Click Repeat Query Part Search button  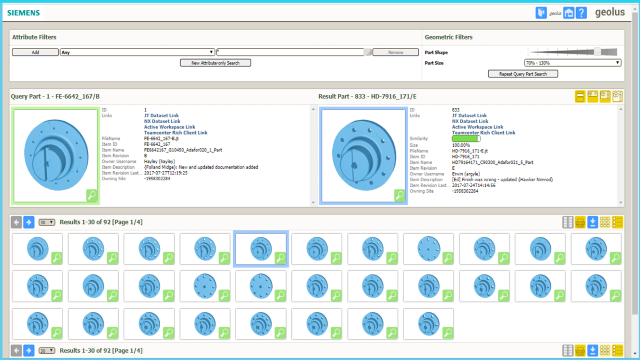pyautogui.click(x=523, y=74)
